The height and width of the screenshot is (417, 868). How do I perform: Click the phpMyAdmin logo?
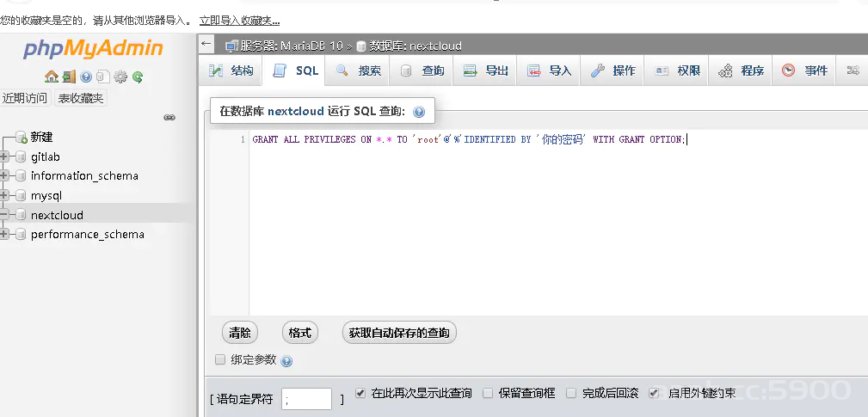pyautogui.click(x=93, y=49)
